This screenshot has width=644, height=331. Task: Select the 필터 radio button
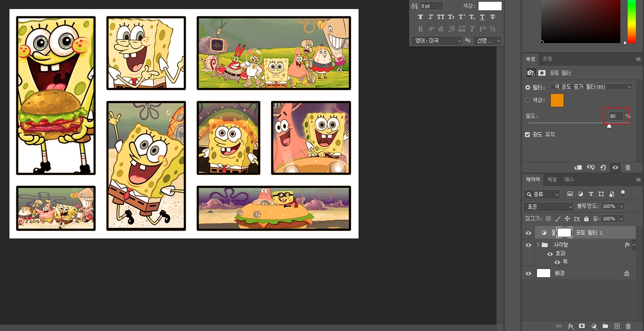(x=527, y=87)
